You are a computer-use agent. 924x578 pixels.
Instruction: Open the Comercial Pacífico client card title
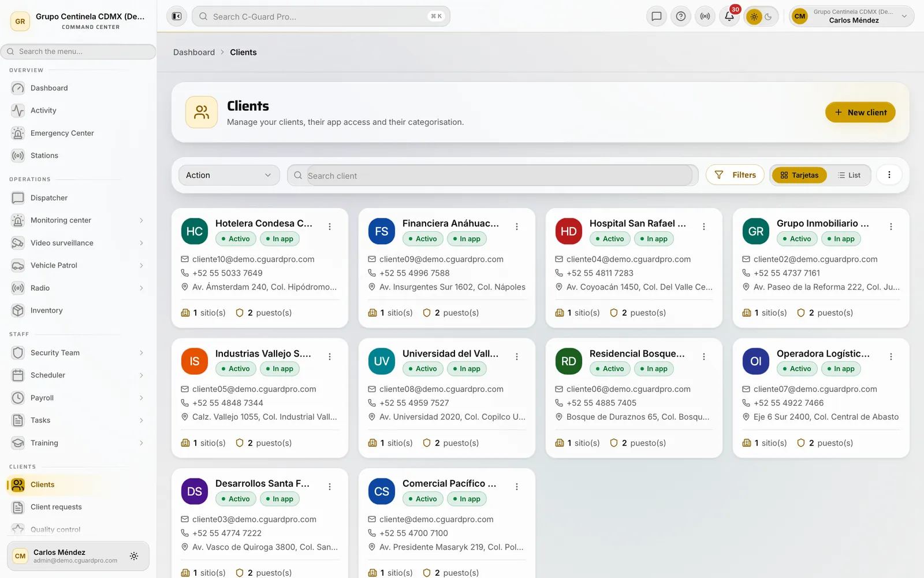(x=449, y=483)
